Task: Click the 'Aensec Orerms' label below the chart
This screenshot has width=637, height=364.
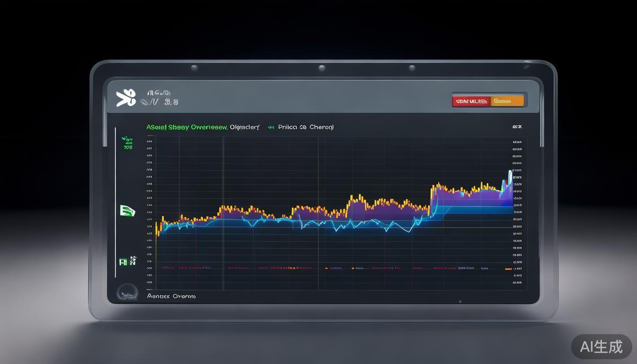Action: [171, 296]
